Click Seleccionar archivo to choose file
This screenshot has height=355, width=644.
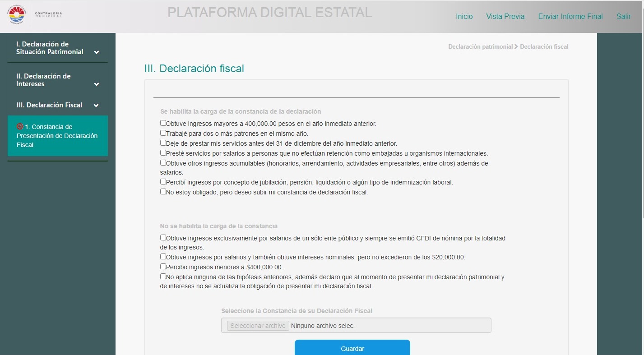(x=258, y=326)
